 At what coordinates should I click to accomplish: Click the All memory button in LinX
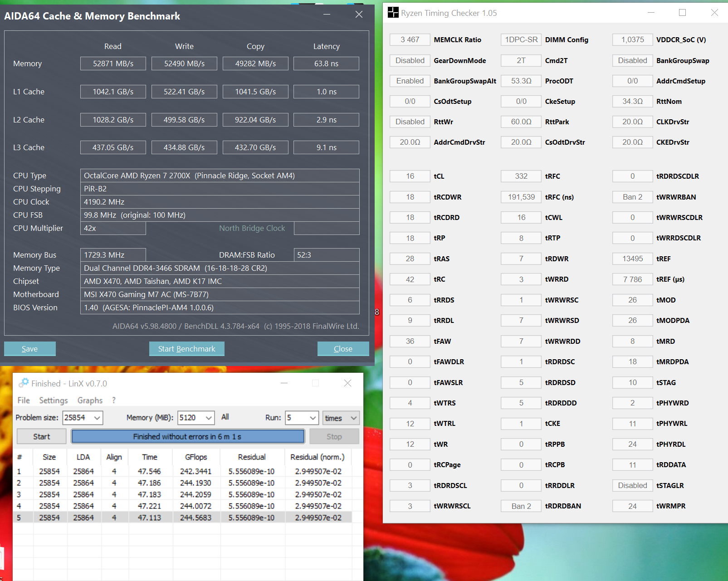point(225,417)
